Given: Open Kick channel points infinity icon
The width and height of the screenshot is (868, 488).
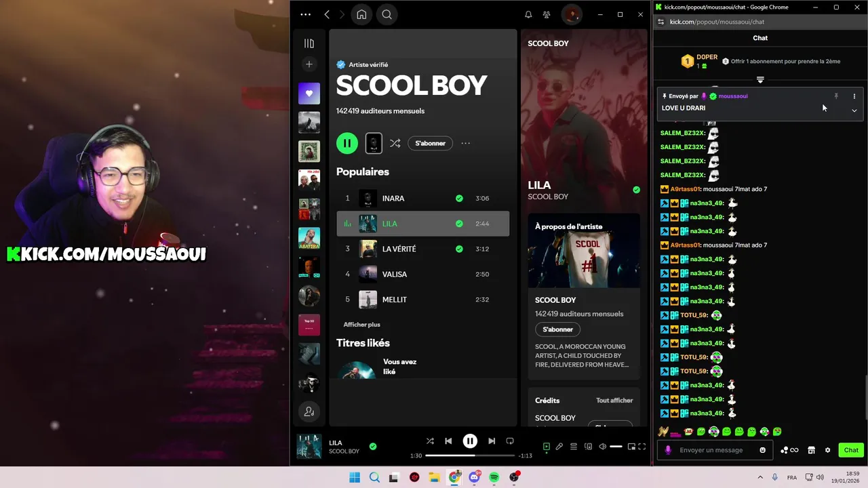Looking at the screenshot, I should (789, 450).
